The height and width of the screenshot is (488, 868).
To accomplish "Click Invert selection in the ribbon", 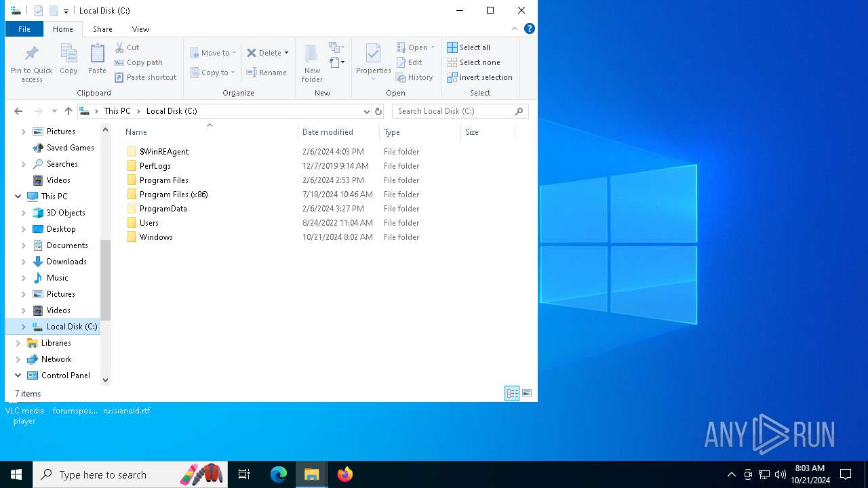I will pos(479,77).
